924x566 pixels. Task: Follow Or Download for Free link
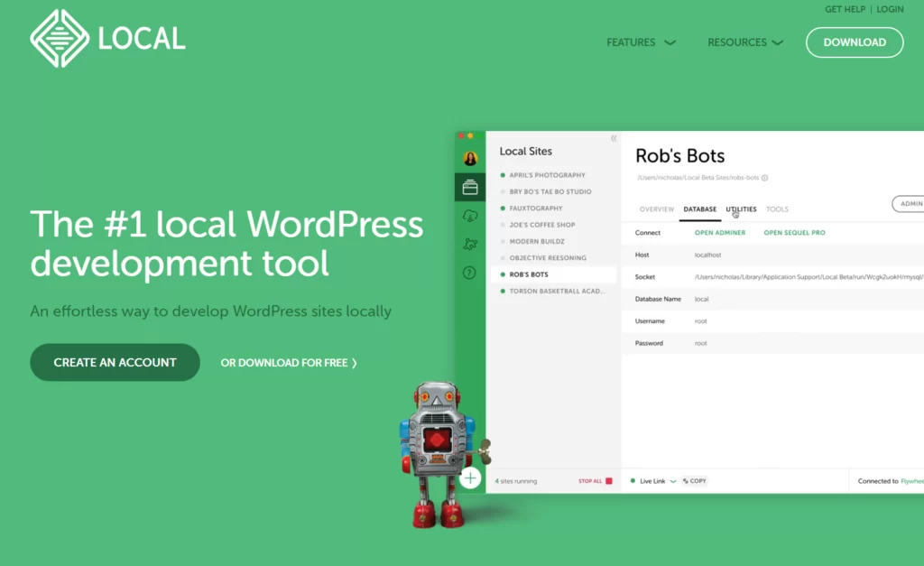coord(289,363)
